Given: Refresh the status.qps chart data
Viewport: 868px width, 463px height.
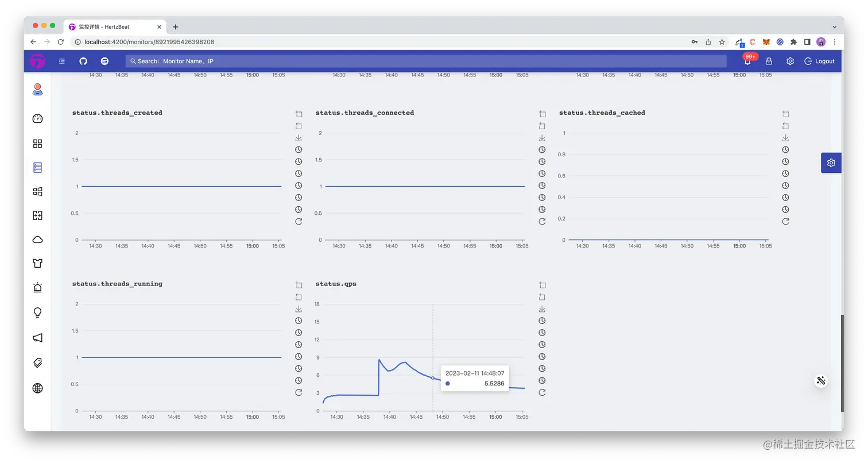Looking at the screenshot, I should tap(542, 392).
